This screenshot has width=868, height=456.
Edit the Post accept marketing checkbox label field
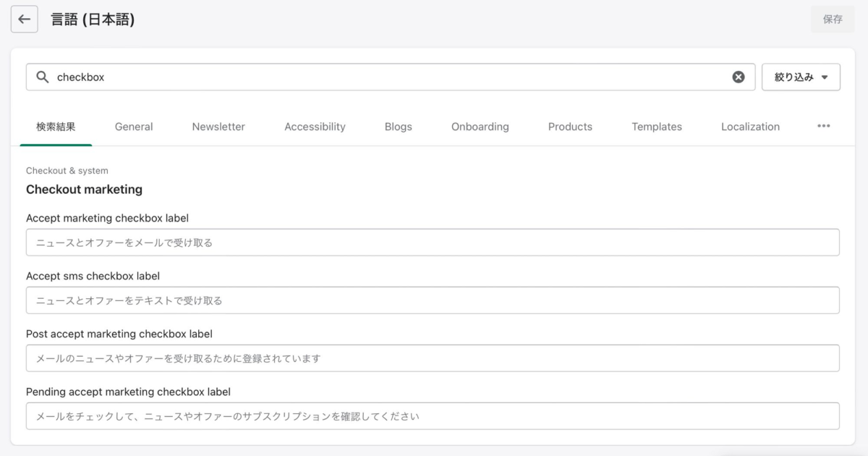pos(433,358)
